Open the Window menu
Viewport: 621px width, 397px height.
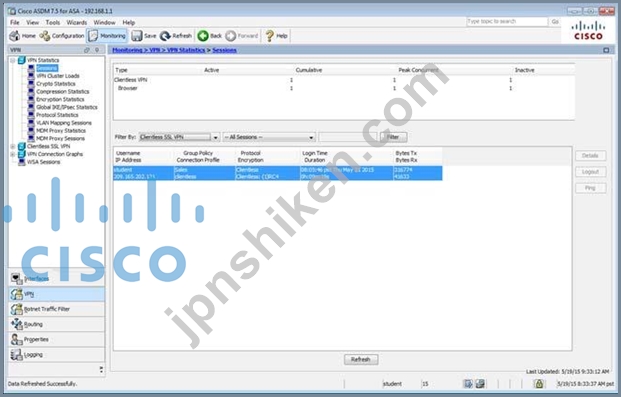click(x=104, y=22)
